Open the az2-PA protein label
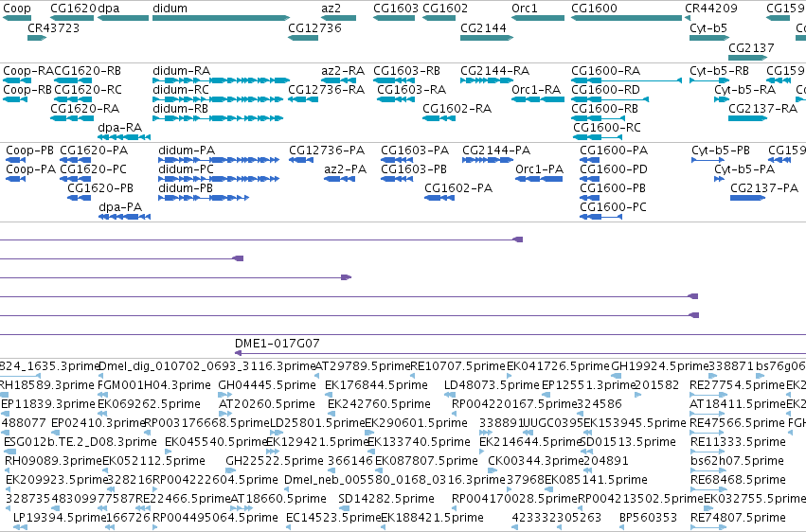Viewport: 806px width, 532px height. (345, 169)
